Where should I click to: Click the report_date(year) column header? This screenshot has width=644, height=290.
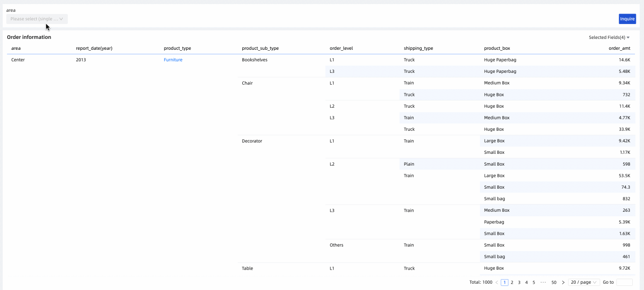94,48
